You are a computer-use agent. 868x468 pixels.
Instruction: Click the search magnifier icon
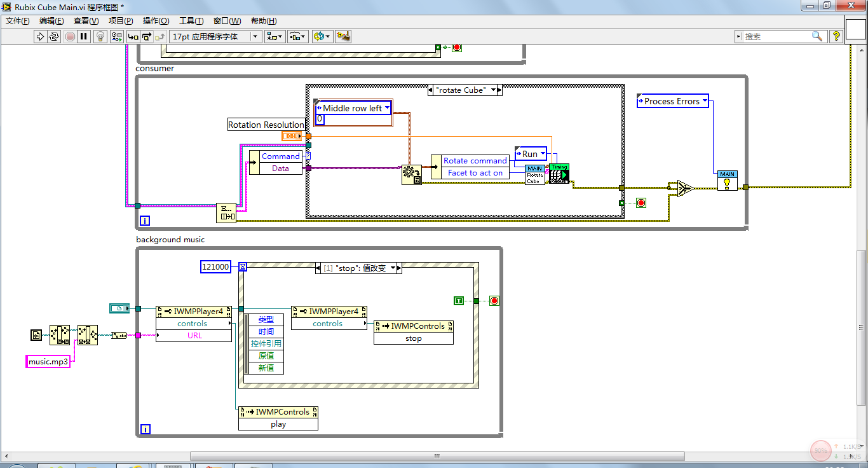pyautogui.click(x=817, y=36)
